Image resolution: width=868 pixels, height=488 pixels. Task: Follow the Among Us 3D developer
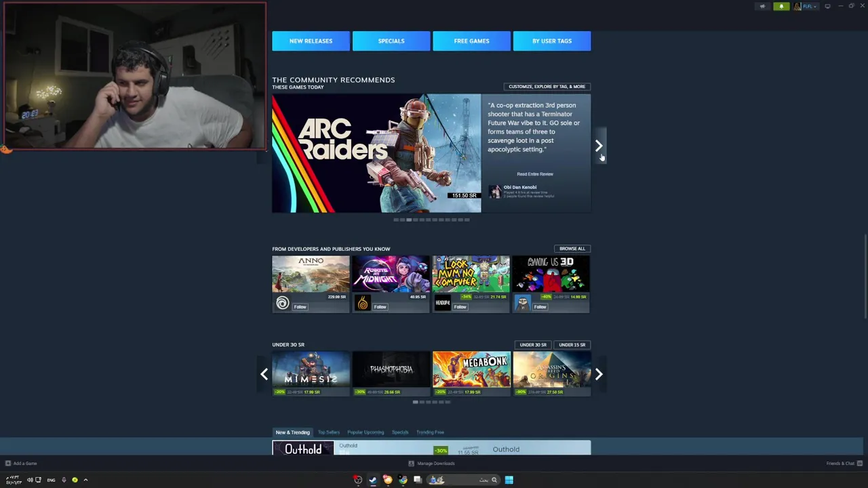pos(540,307)
